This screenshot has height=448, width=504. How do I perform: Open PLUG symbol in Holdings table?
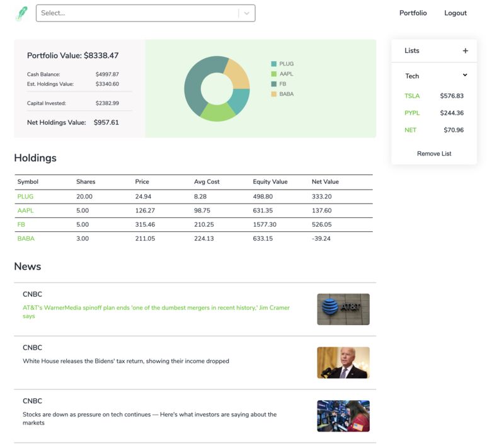tap(25, 197)
